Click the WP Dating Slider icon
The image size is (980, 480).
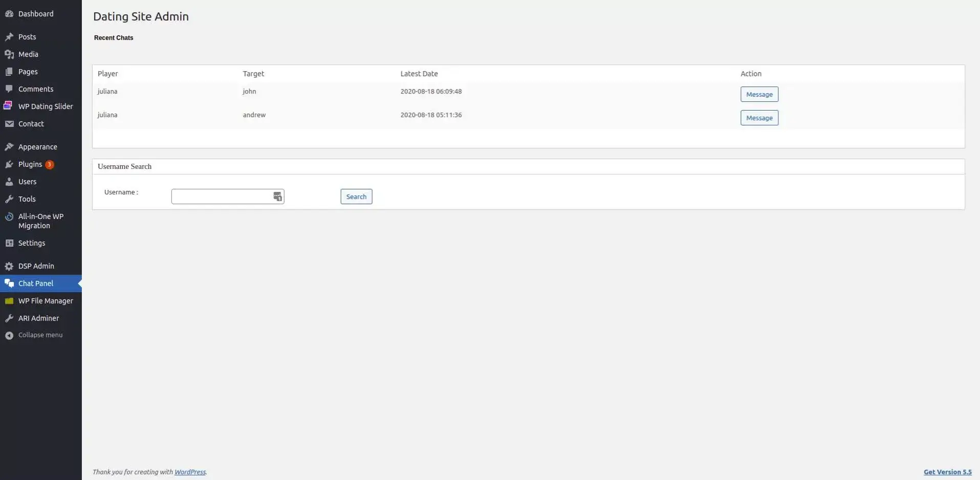point(8,106)
